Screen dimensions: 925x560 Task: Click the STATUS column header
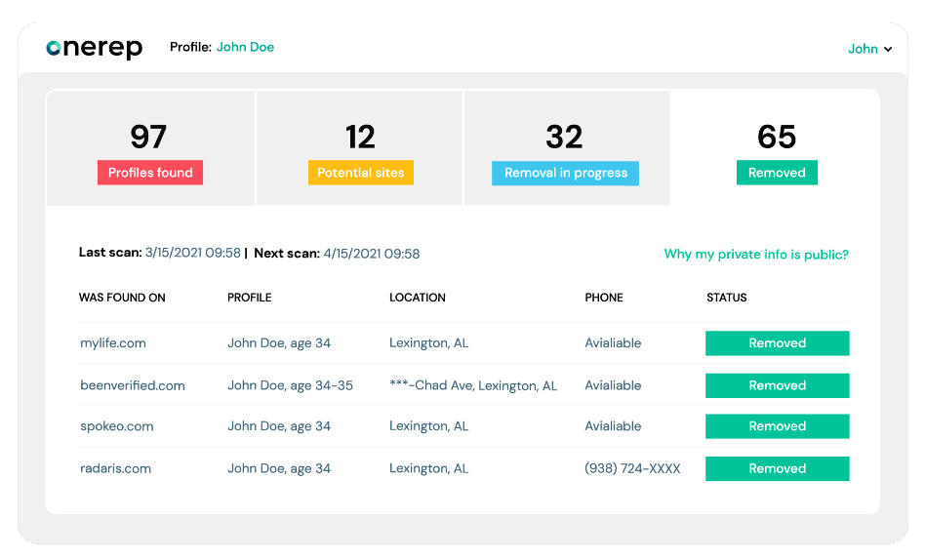pos(726,298)
